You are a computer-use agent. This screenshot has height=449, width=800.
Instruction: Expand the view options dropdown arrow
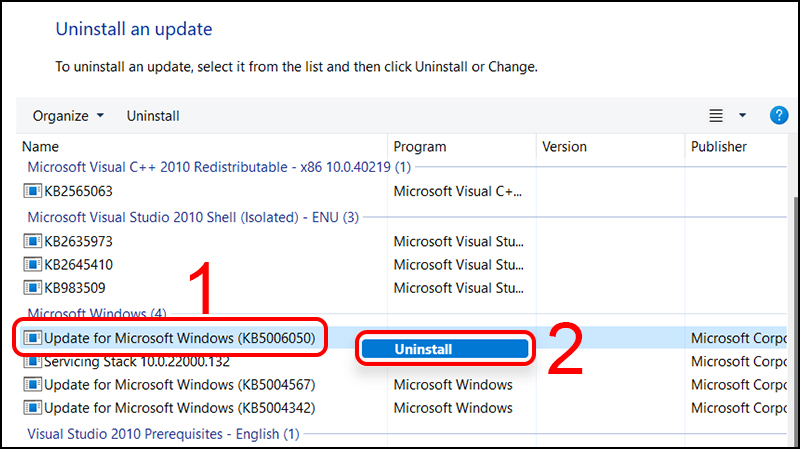[x=742, y=116]
